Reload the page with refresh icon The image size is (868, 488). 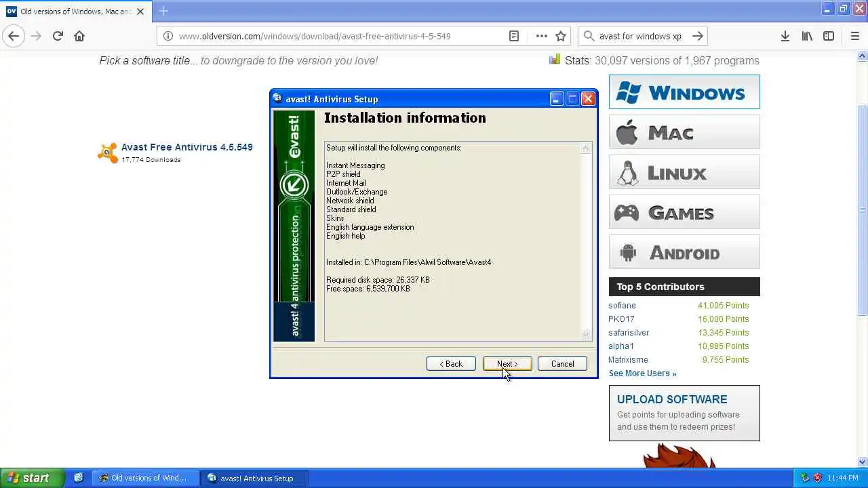(x=58, y=36)
